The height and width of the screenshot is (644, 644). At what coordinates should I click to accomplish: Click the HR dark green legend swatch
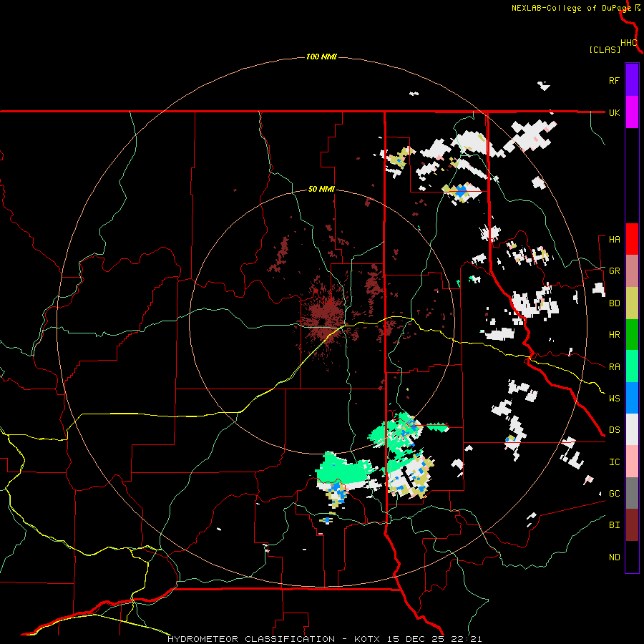[x=632, y=335]
